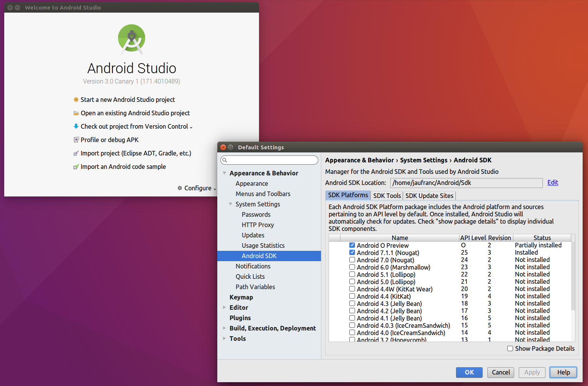Click the Import Android code sample icon
This screenshot has height=386, width=588.
pyautogui.click(x=76, y=167)
